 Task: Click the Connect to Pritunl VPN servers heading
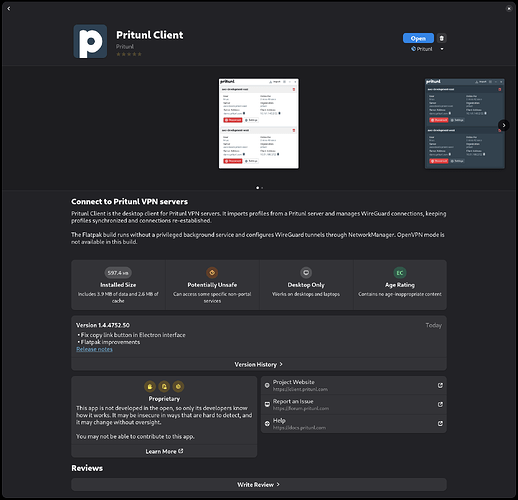click(x=129, y=202)
